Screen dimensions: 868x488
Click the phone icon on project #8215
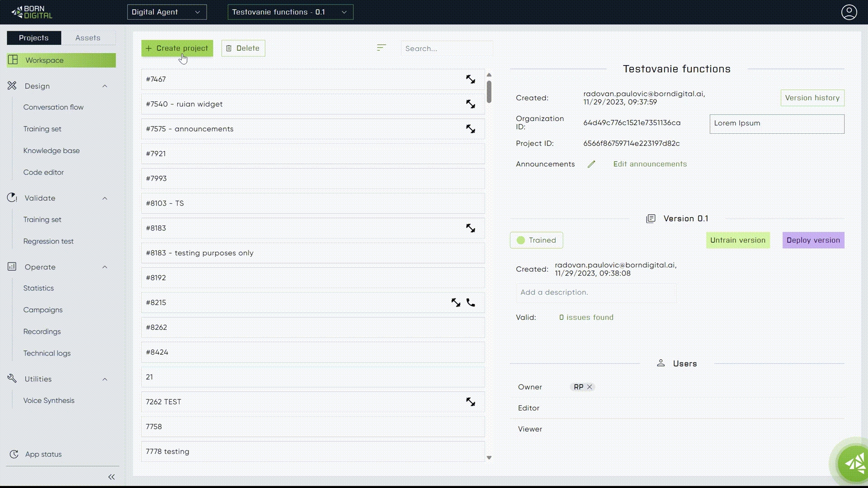tap(471, 303)
